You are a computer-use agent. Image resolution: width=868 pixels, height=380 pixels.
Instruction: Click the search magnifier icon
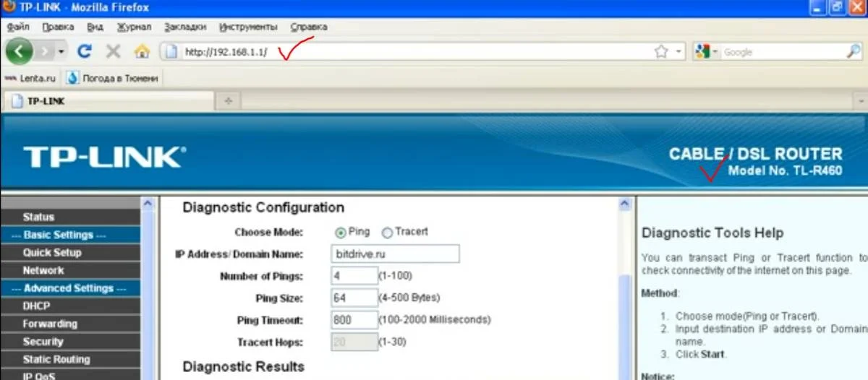click(x=854, y=51)
